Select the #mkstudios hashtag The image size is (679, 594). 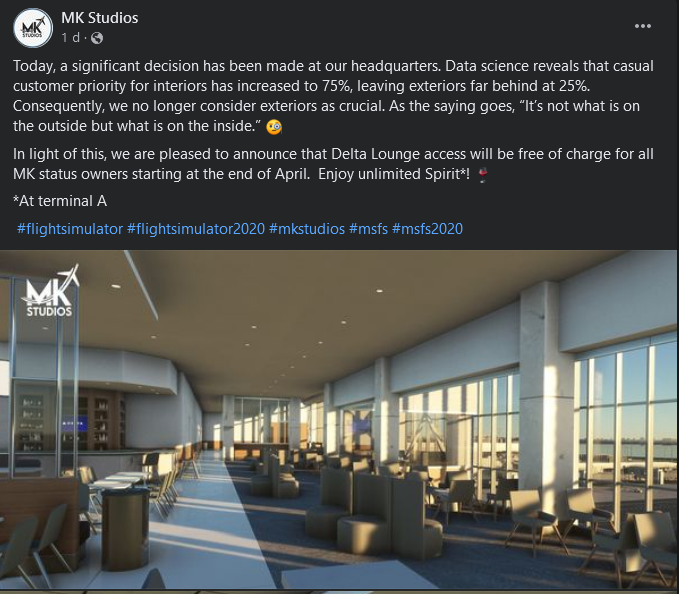pyautogui.click(x=306, y=229)
